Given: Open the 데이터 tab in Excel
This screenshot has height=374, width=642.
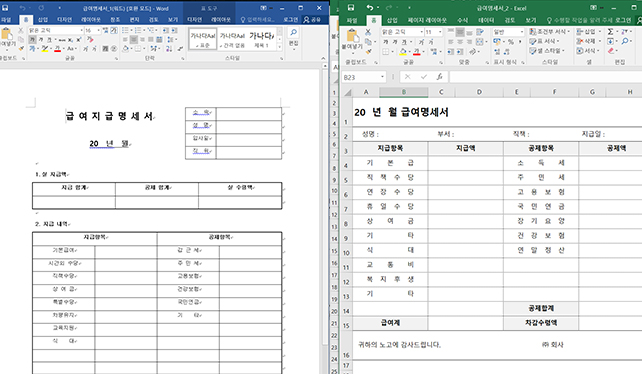Looking at the screenshot, I should coord(486,20).
